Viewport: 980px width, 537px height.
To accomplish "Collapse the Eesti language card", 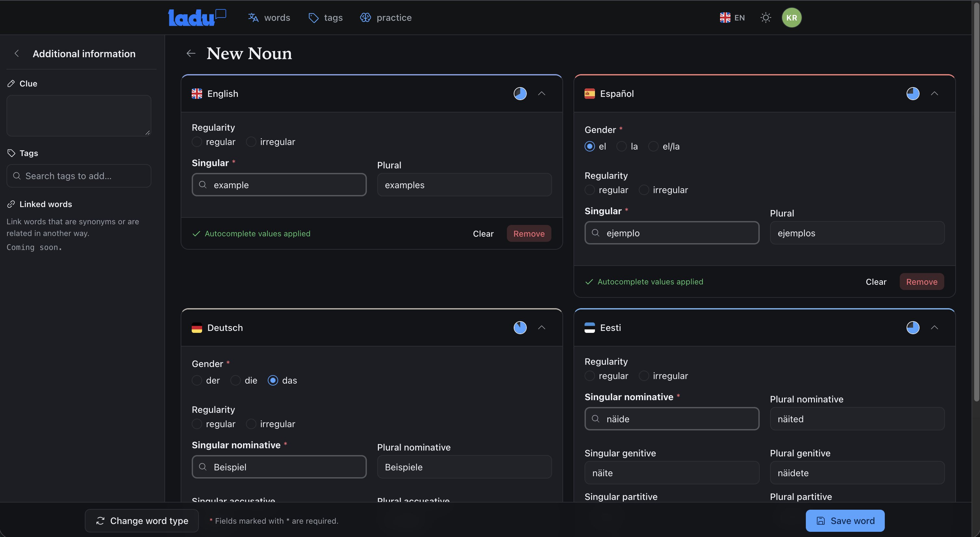I will click(934, 328).
